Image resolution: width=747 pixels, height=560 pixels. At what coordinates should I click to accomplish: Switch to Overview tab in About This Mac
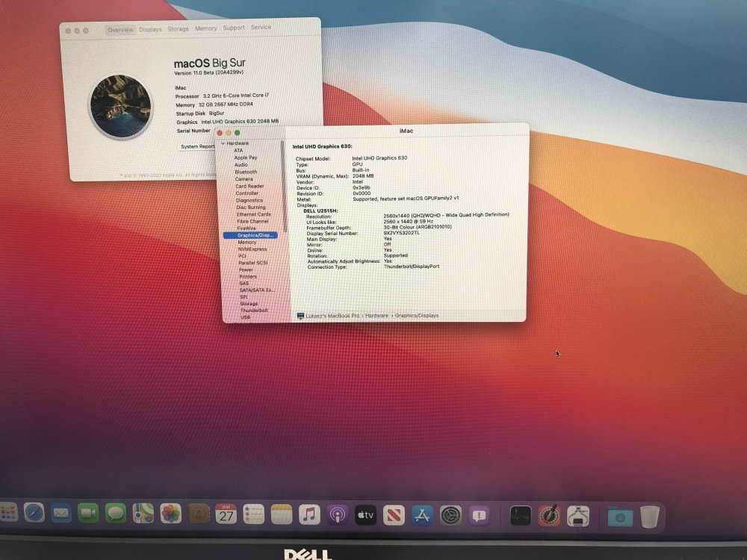click(120, 30)
